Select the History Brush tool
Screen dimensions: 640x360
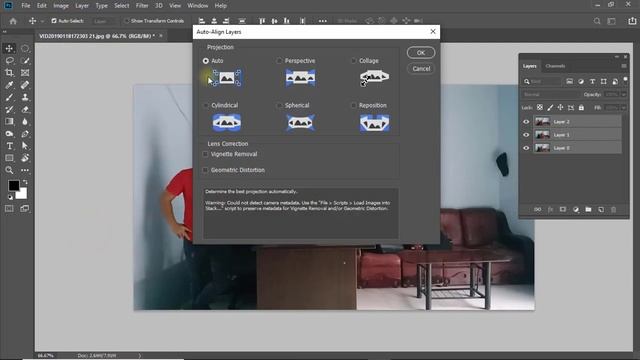click(9, 109)
